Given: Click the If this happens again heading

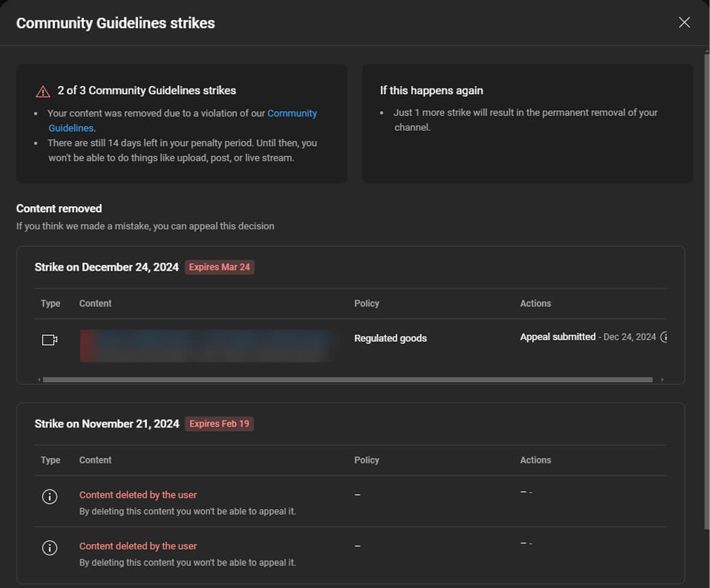Looking at the screenshot, I should coord(432,90).
